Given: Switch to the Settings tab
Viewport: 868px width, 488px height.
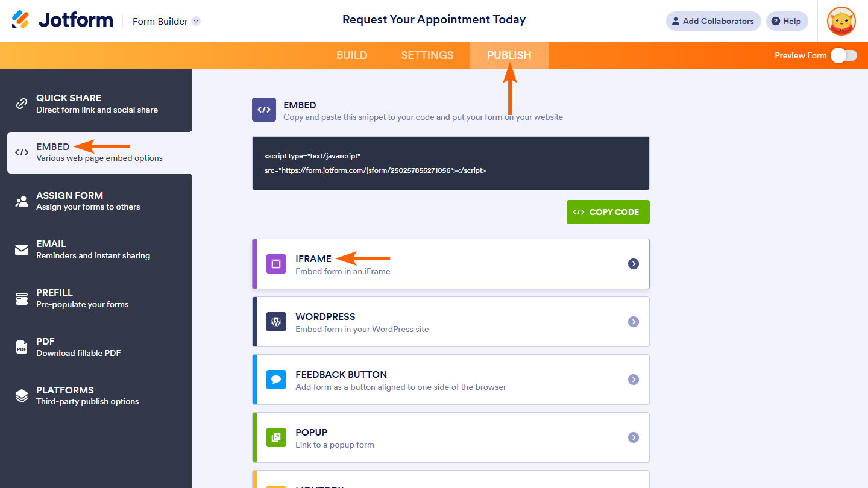Looking at the screenshot, I should (427, 55).
